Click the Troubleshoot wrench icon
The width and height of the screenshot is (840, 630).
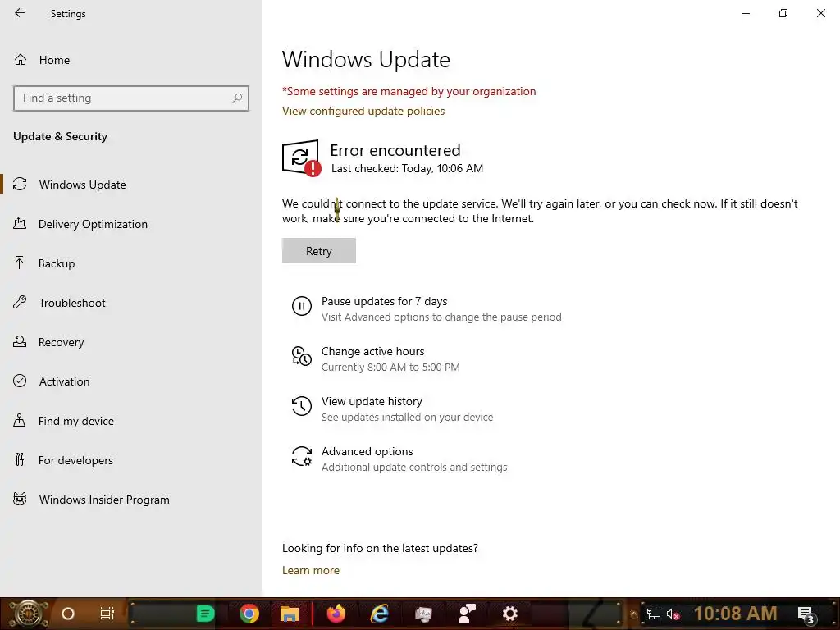pyautogui.click(x=20, y=302)
